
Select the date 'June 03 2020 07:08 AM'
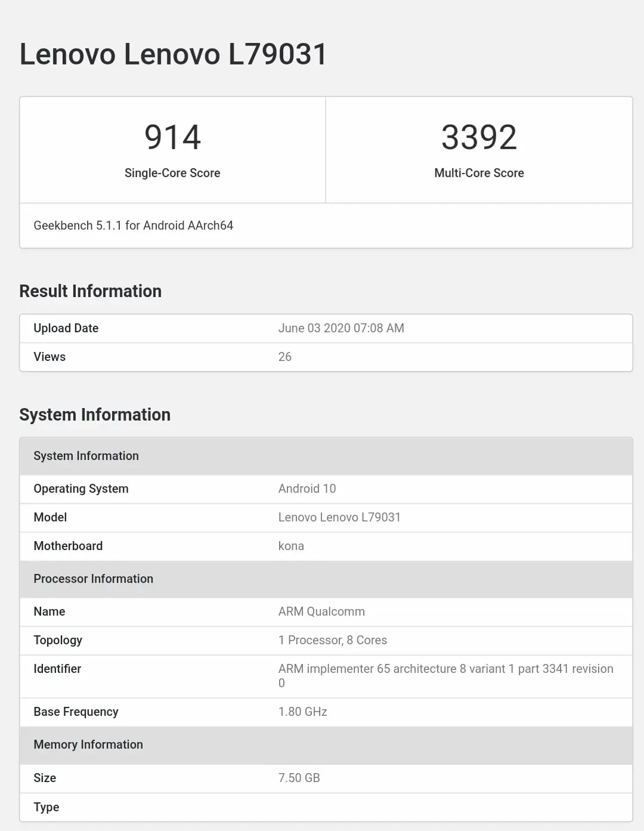click(x=341, y=328)
